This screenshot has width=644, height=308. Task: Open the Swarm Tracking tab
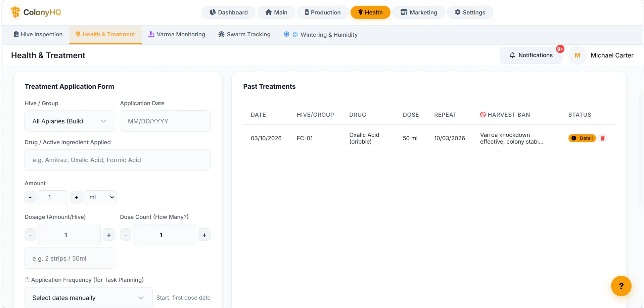[244, 34]
